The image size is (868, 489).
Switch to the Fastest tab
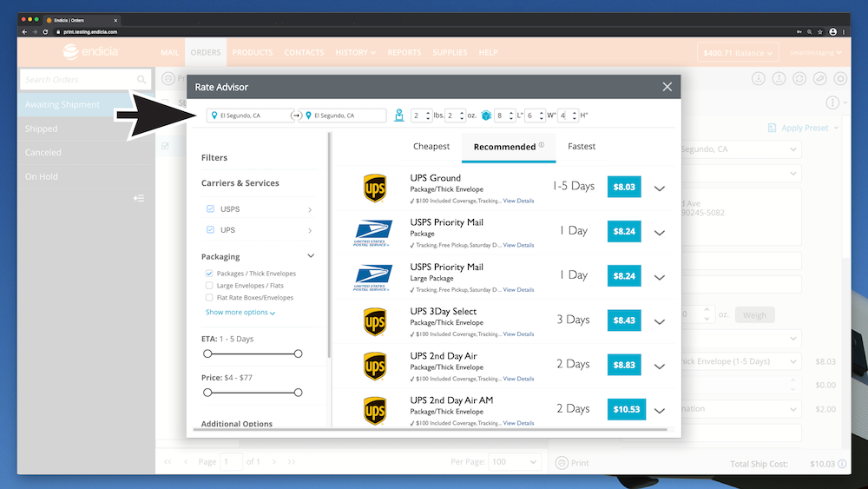tap(582, 146)
